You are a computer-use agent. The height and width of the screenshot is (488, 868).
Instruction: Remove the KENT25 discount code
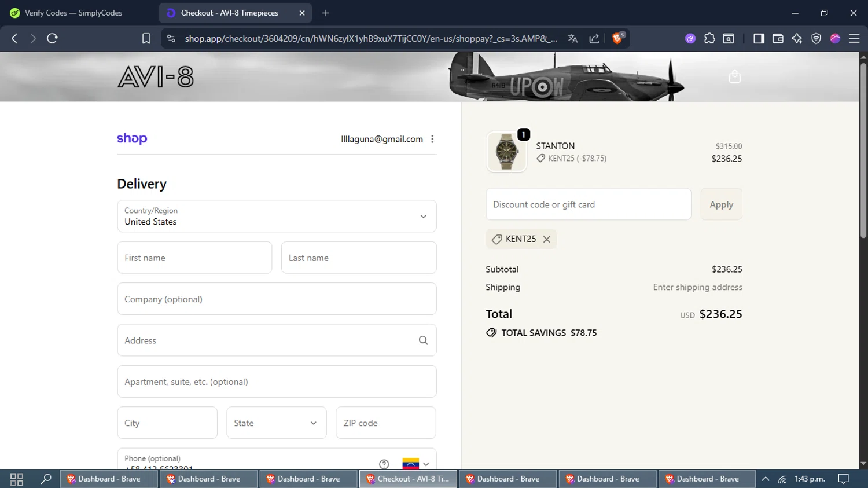[547, 239]
